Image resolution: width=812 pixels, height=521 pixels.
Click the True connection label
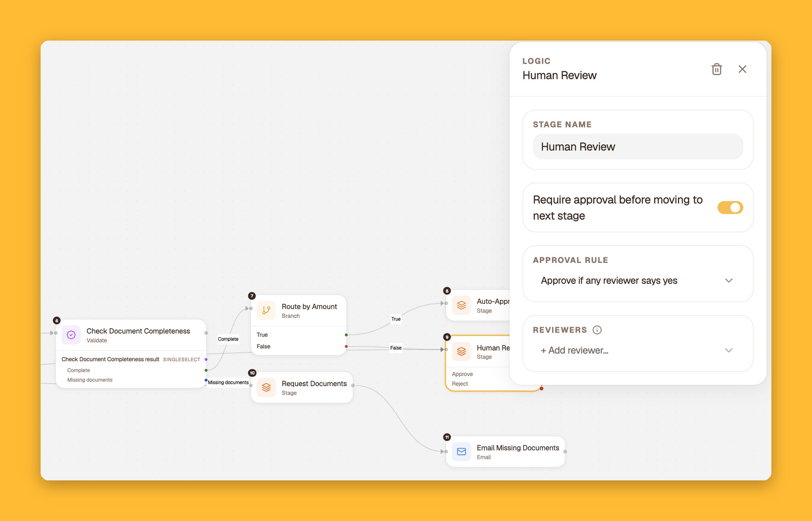pyautogui.click(x=396, y=319)
